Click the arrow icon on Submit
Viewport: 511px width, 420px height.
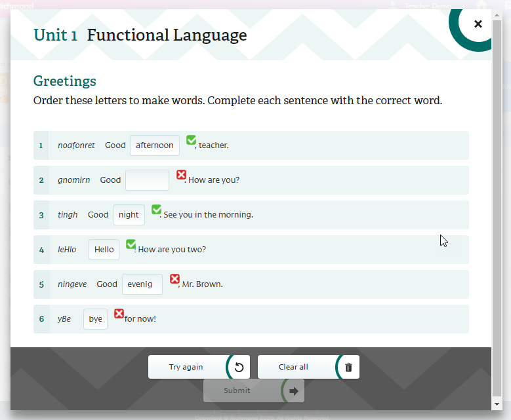click(x=294, y=391)
